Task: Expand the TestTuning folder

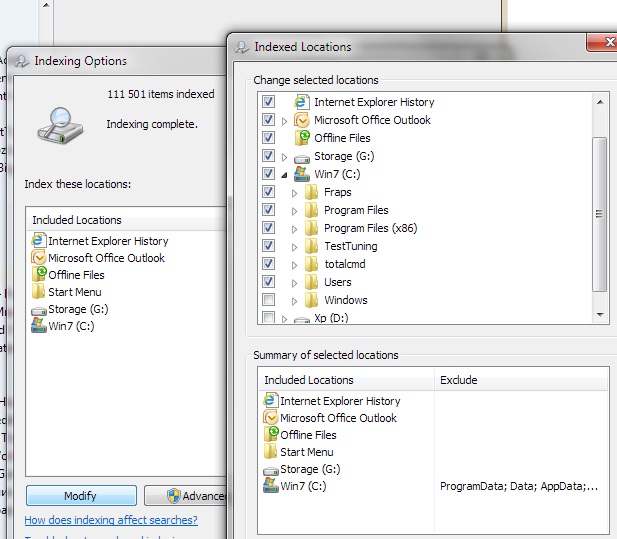Action: click(x=294, y=247)
